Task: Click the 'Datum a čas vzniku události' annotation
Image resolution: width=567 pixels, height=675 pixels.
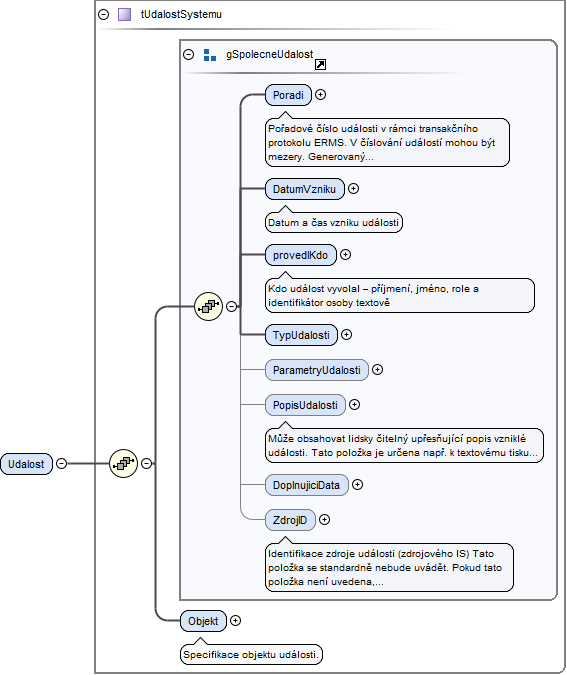Action: (x=334, y=223)
